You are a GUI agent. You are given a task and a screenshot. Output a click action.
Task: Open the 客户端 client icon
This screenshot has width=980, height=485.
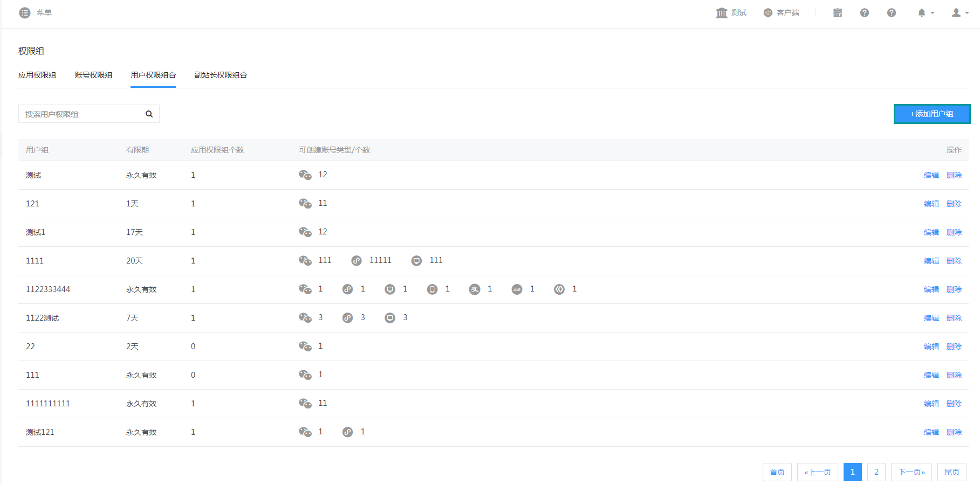[x=767, y=12]
